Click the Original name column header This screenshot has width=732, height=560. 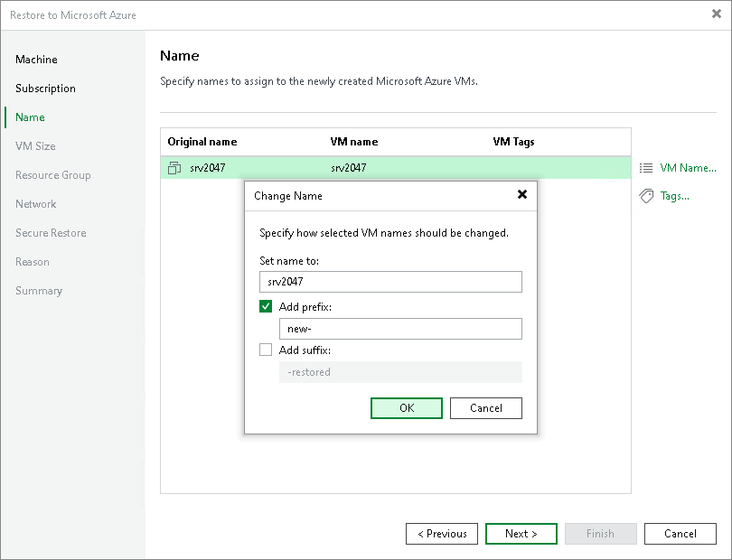[x=202, y=142]
